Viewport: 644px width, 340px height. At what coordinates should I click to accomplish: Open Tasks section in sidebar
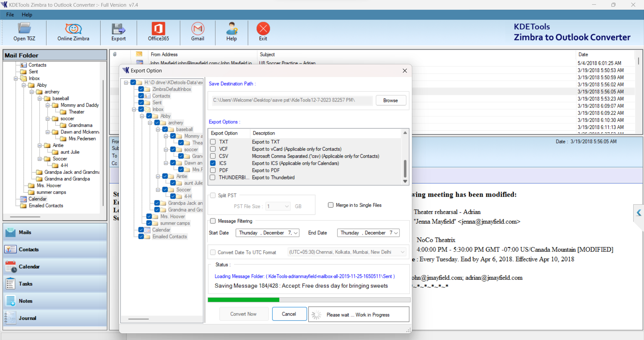[x=55, y=284]
